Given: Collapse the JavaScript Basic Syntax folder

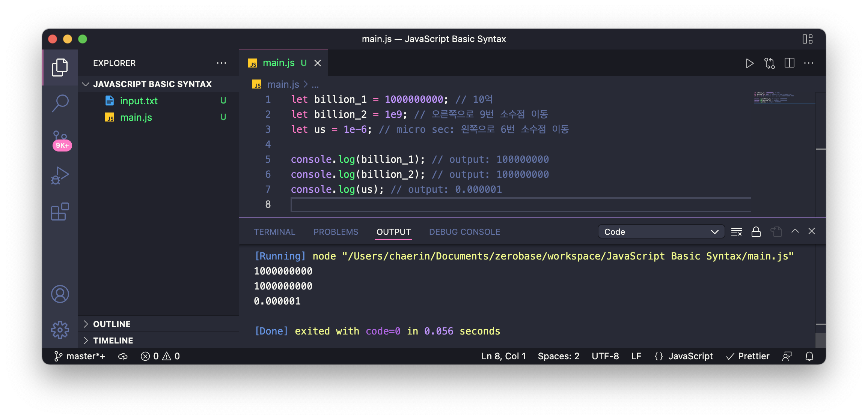Looking at the screenshot, I should 152,84.
